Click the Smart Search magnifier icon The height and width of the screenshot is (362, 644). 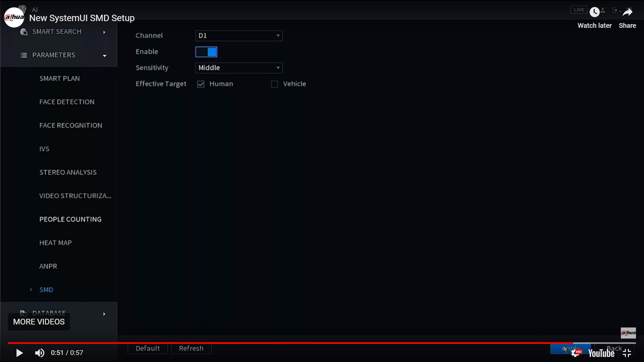pos(24,32)
